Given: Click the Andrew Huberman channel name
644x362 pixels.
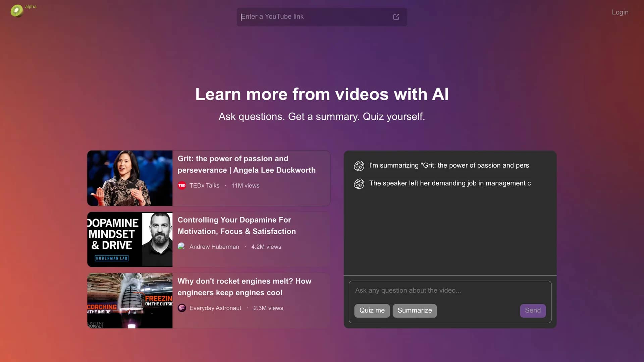Looking at the screenshot, I should tap(214, 247).
